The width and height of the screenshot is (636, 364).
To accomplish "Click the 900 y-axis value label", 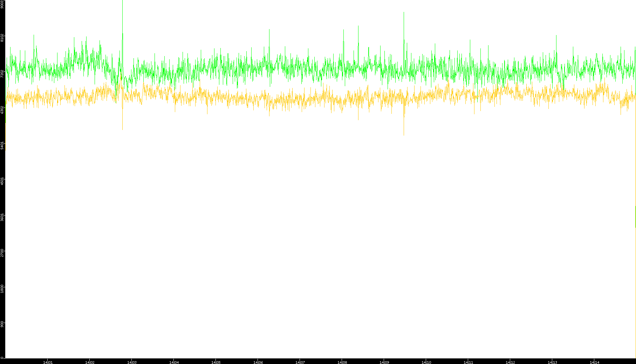I will [x=2, y=324].
